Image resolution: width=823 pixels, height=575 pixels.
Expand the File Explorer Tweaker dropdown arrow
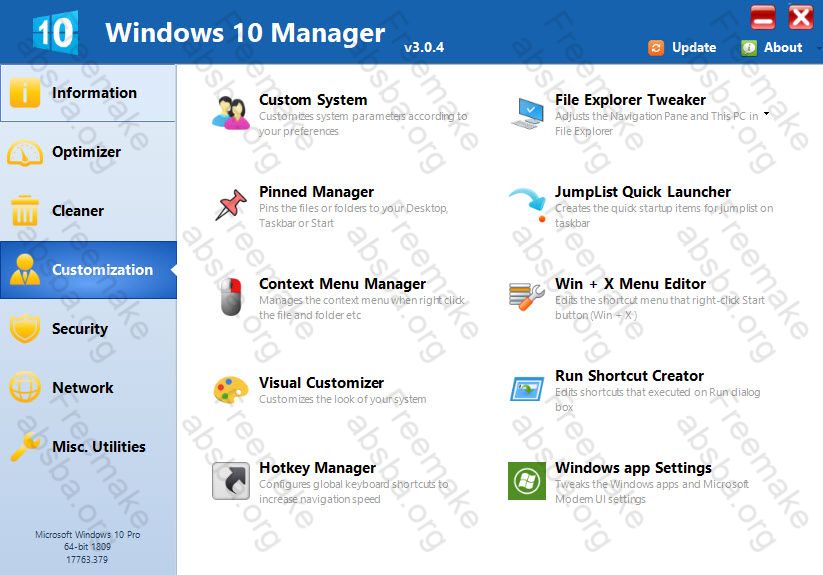tap(767, 113)
